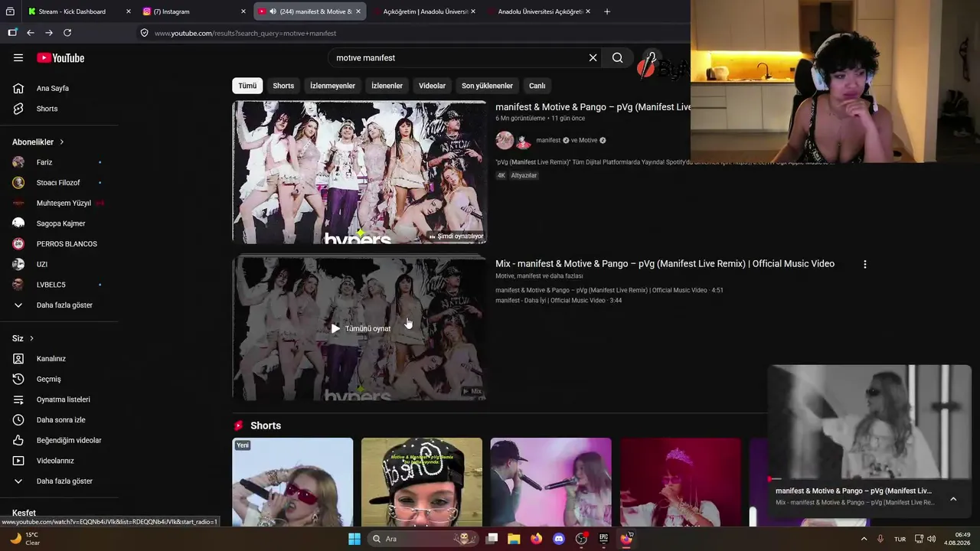Mute the playing YouTube tab via speaker icon
Viewport: 980px width, 551px height.
tap(273, 11)
